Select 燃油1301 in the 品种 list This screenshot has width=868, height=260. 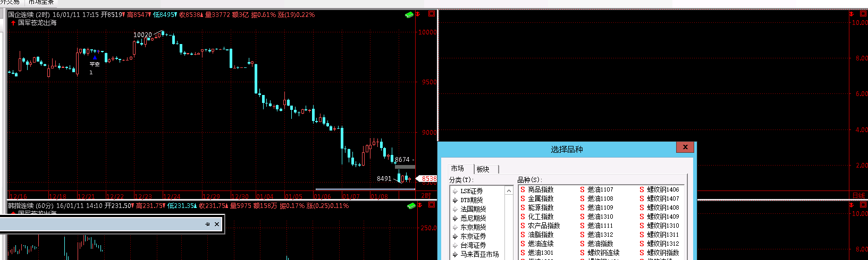click(541, 253)
